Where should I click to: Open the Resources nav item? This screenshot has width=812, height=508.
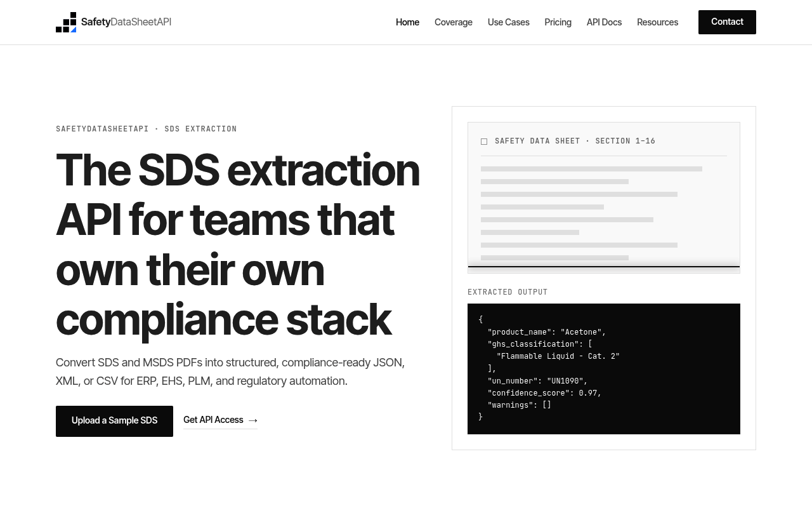[x=657, y=22]
